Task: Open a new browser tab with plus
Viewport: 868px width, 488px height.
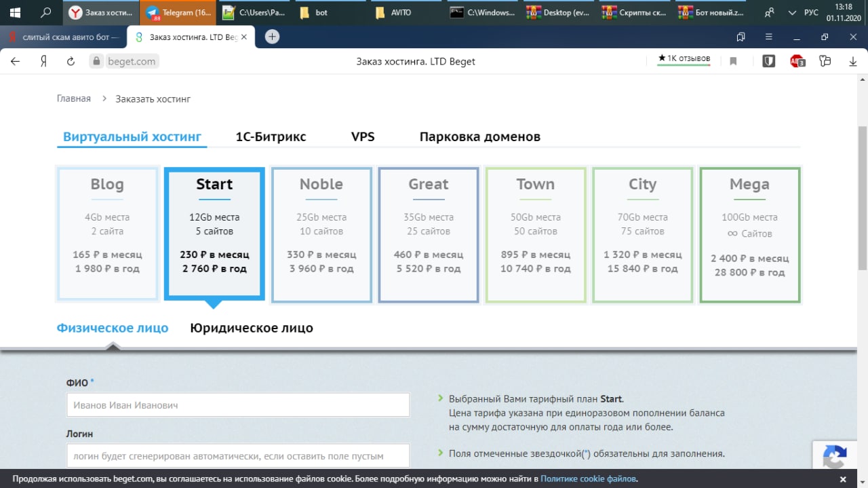Action: pyautogui.click(x=272, y=37)
